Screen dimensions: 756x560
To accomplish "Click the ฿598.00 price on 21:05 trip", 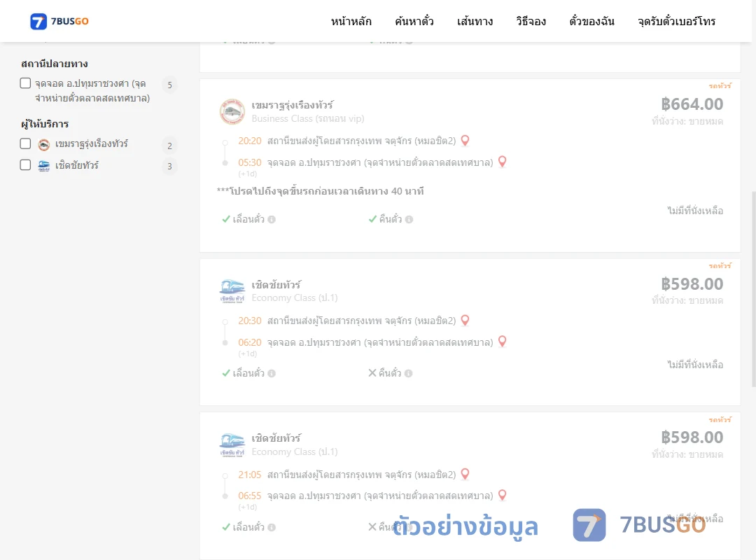I will click(692, 437).
